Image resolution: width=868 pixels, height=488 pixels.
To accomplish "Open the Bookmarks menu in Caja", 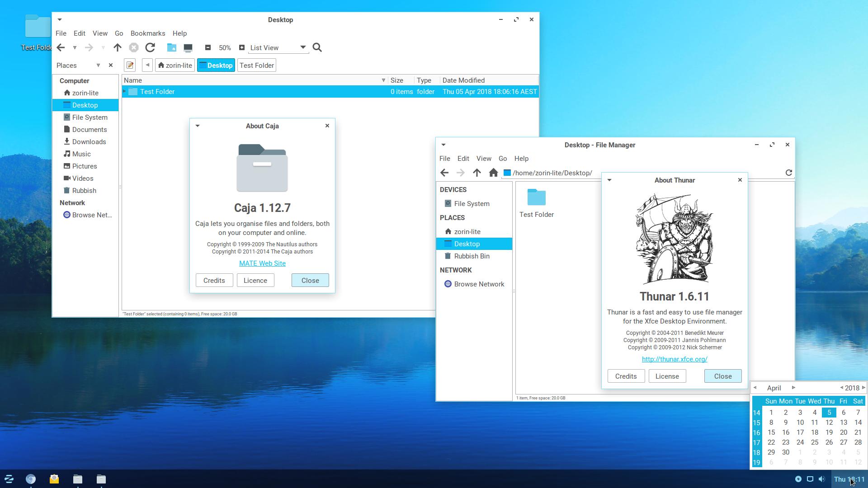I will pos(147,33).
